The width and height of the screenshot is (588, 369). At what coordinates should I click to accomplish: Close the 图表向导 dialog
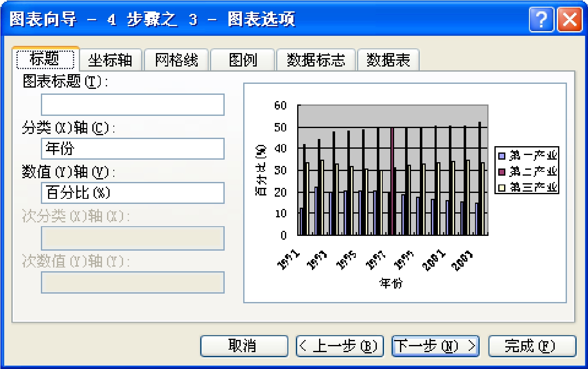point(569,20)
